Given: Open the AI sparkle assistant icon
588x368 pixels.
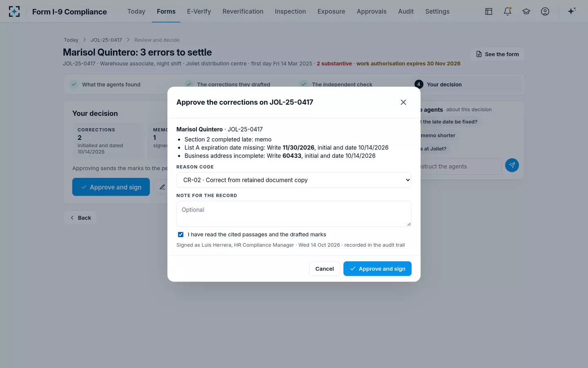Looking at the screenshot, I should (572, 11).
